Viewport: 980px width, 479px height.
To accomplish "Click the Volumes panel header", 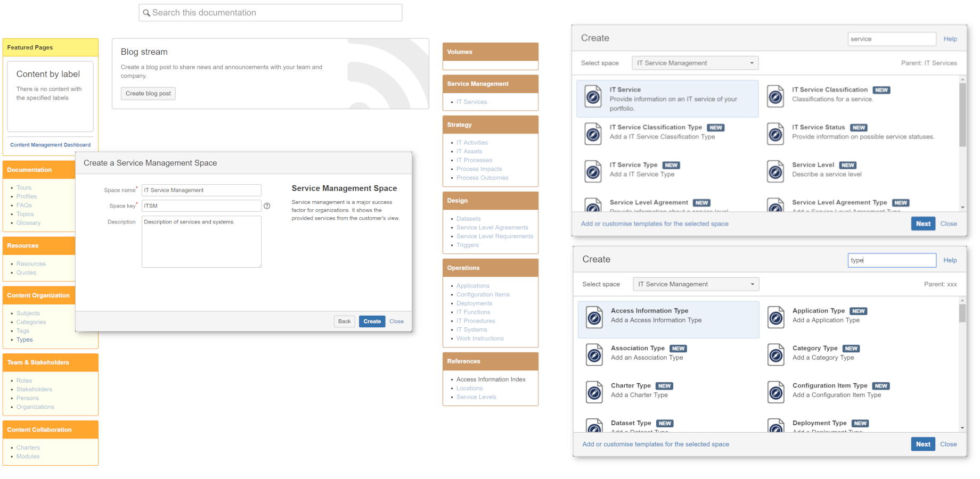I will pos(491,52).
